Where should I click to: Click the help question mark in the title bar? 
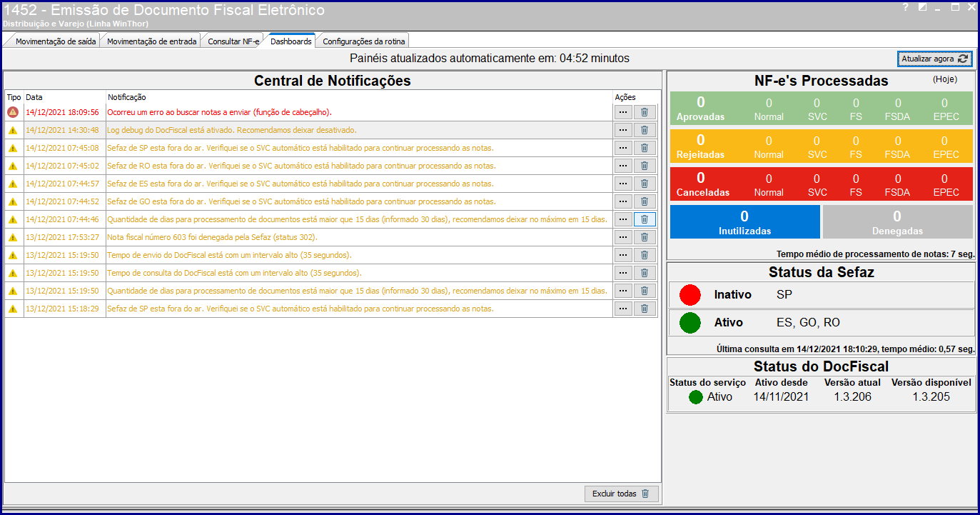pos(905,7)
